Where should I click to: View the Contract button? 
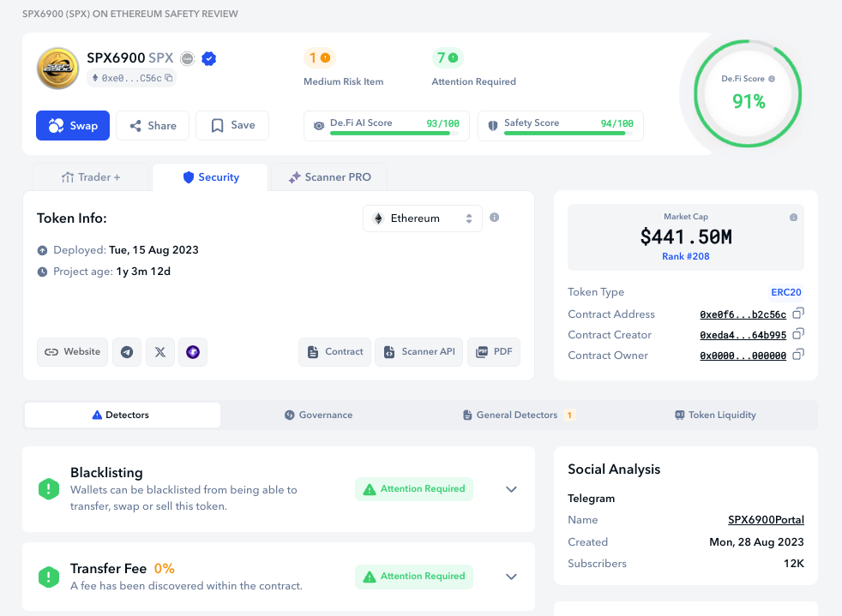tap(335, 352)
